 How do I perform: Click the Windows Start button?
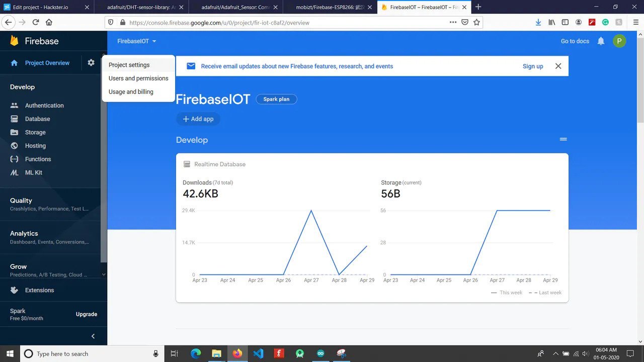pyautogui.click(x=10, y=353)
